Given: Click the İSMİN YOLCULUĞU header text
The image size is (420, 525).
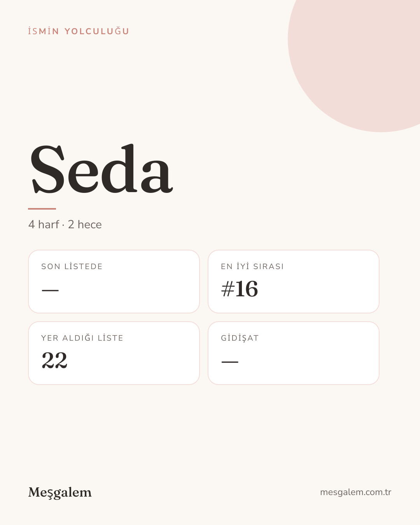Looking at the screenshot, I should (x=79, y=31).
